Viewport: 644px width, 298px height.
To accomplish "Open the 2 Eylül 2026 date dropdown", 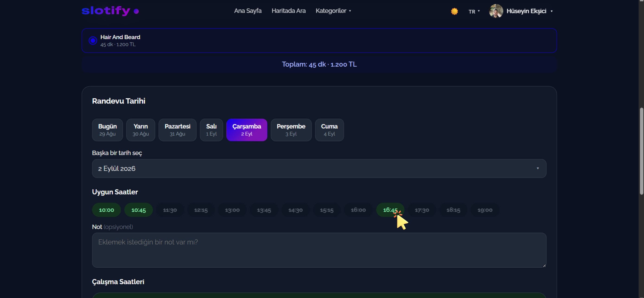I will (x=319, y=168).
